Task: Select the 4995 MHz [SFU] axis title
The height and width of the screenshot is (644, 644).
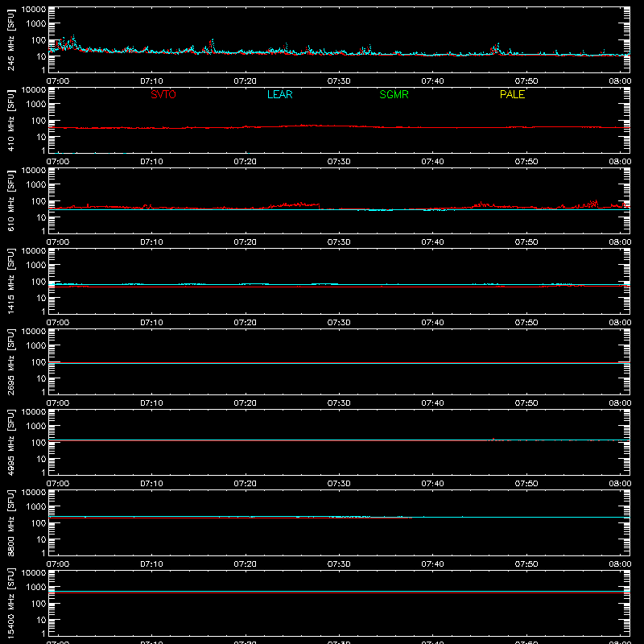Action: (10, 442)
